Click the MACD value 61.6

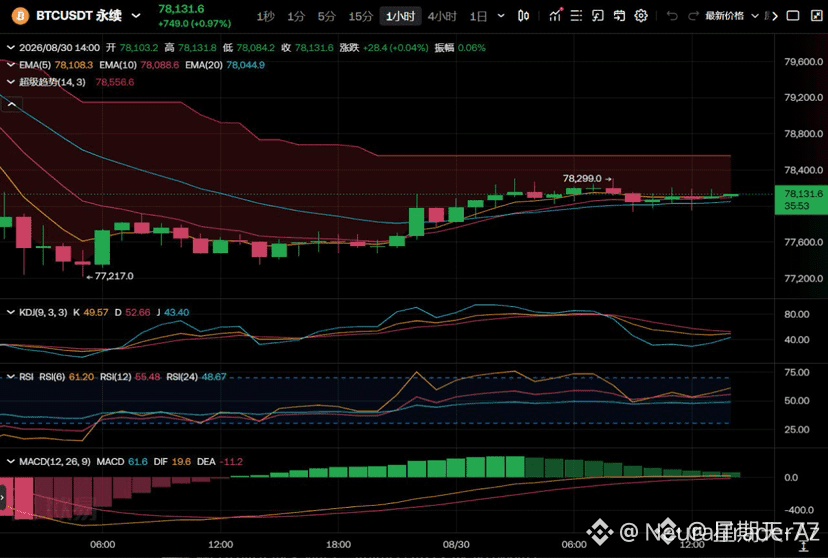(x=138, y=462)
